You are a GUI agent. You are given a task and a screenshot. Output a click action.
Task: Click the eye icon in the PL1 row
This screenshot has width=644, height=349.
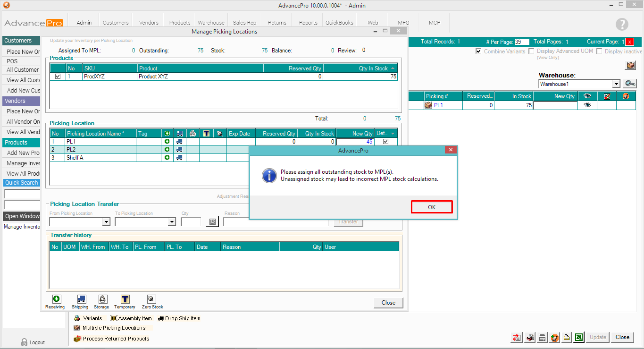[x=587, y=105]
